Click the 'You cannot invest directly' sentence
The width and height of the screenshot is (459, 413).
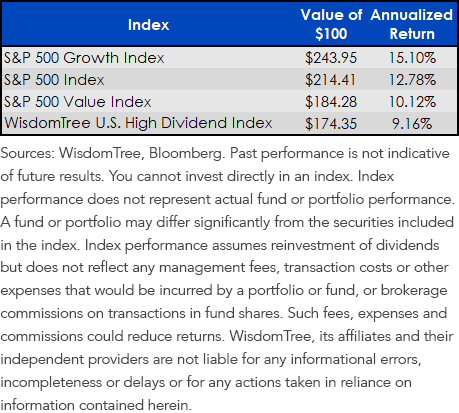[231, 176]
